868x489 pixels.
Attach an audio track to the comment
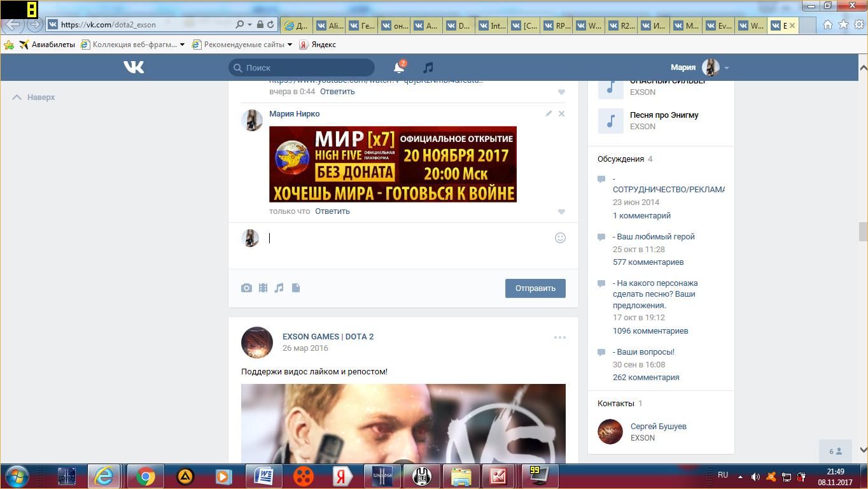point(279,288)
